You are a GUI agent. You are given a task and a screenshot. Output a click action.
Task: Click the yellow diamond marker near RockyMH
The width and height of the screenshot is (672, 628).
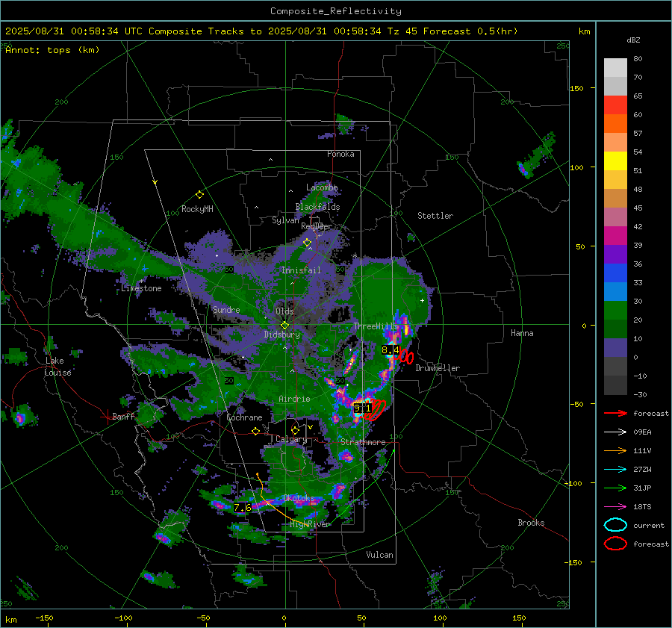point(199,195)
